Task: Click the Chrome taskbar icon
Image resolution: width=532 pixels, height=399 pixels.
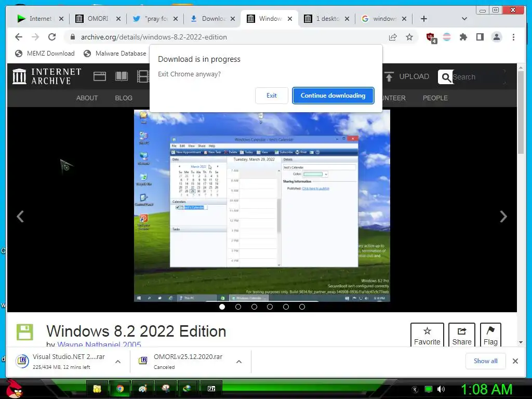Action: coord(120,389)
